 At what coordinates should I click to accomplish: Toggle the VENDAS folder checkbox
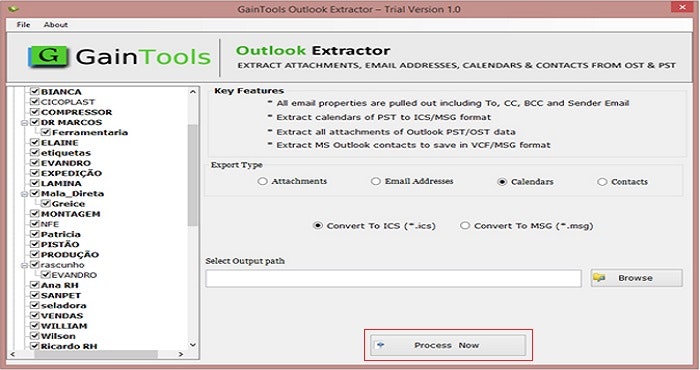(35, 316)
